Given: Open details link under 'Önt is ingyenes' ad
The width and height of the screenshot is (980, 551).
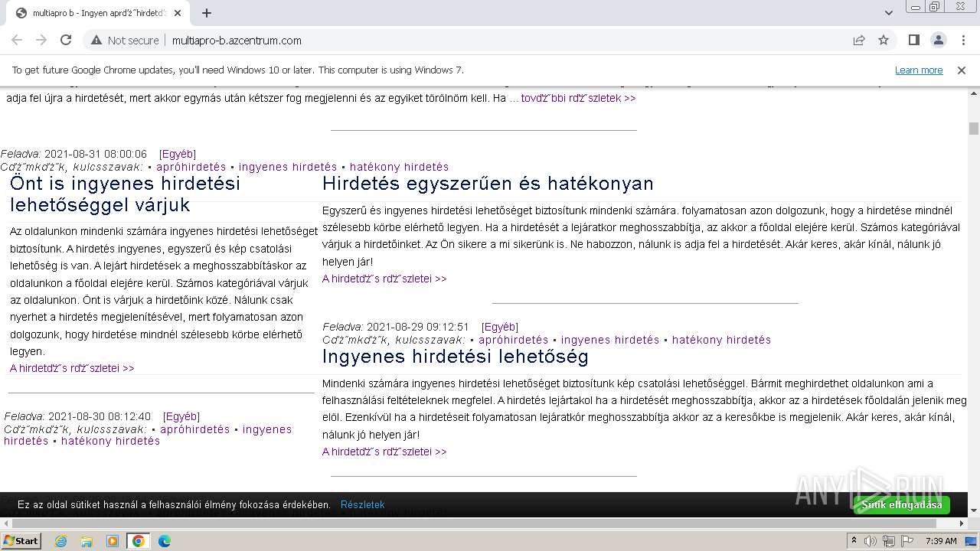Looking at the screenshot, I should (72, 369).
